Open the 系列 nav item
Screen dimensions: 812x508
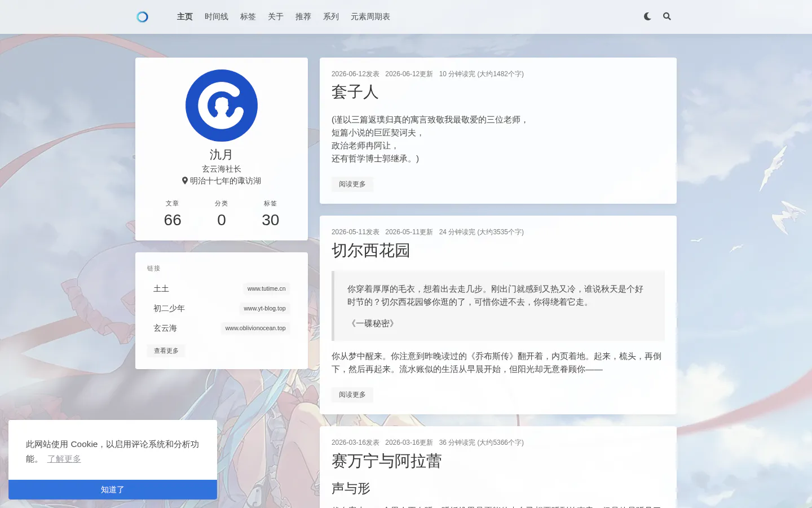[x=331, y=17]
